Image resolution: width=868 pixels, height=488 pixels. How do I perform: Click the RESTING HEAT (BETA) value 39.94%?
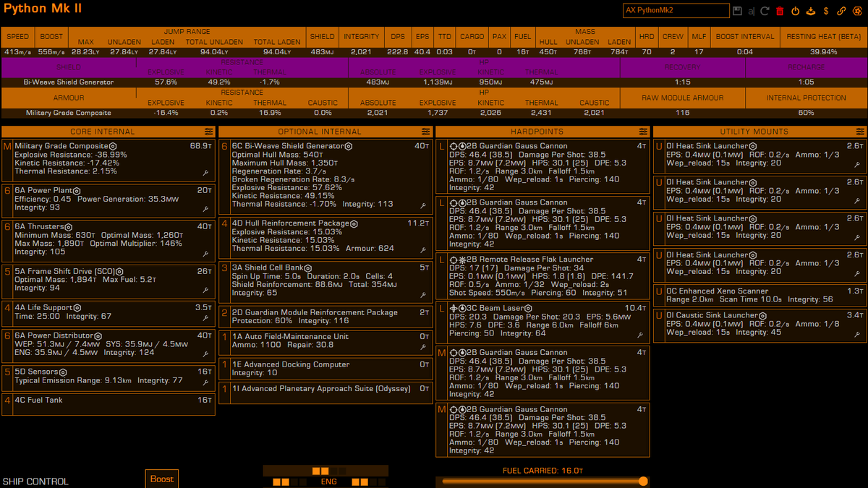[x=824, y=52]
